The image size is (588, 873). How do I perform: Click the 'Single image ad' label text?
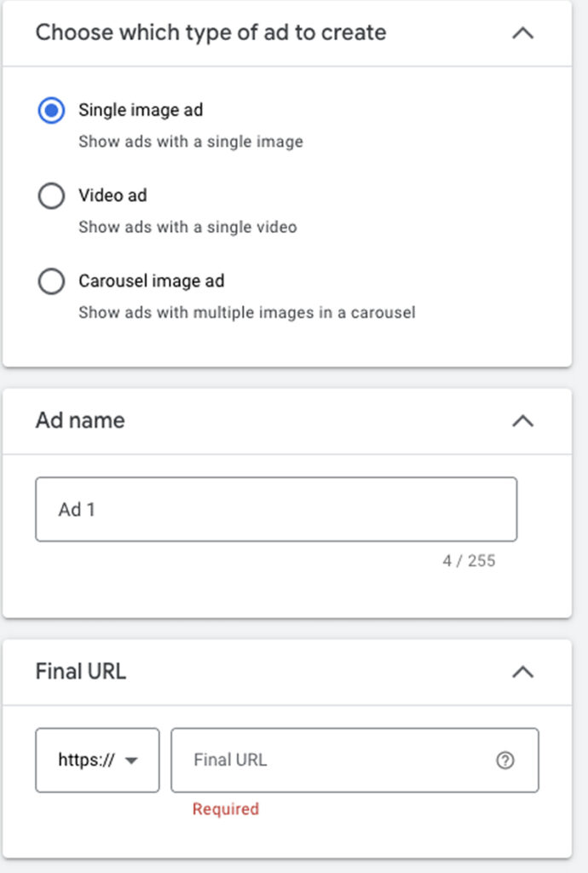pos(141,110)
